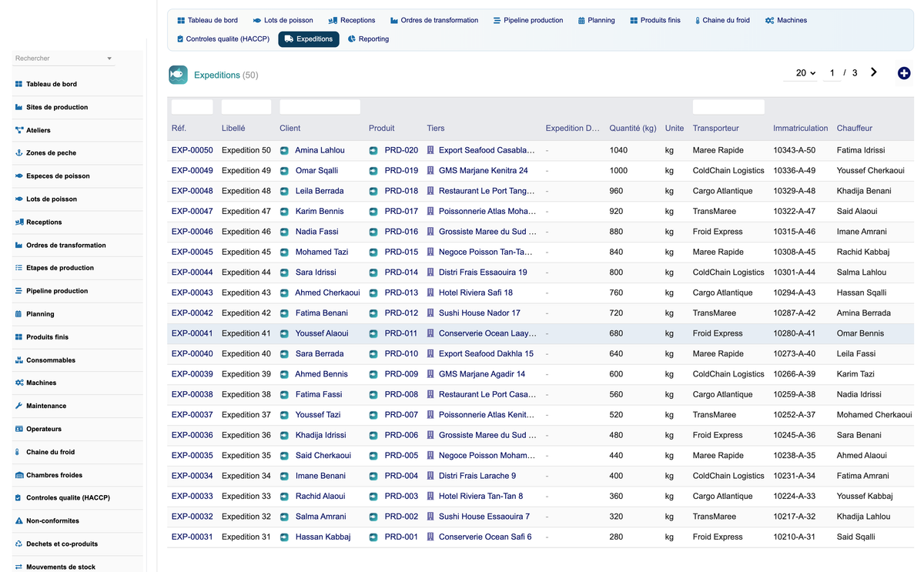924x572 pixels.
Task: Open Produits finis top tab
Action: (655, 20)
